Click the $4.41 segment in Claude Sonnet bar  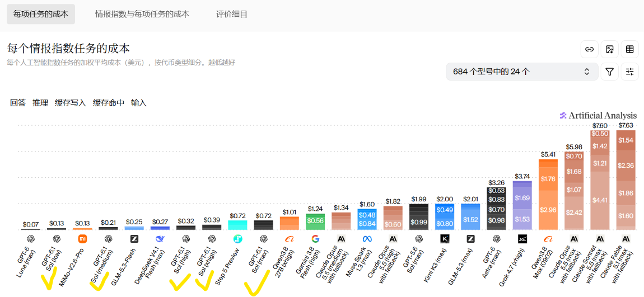[x=600, y=201]
